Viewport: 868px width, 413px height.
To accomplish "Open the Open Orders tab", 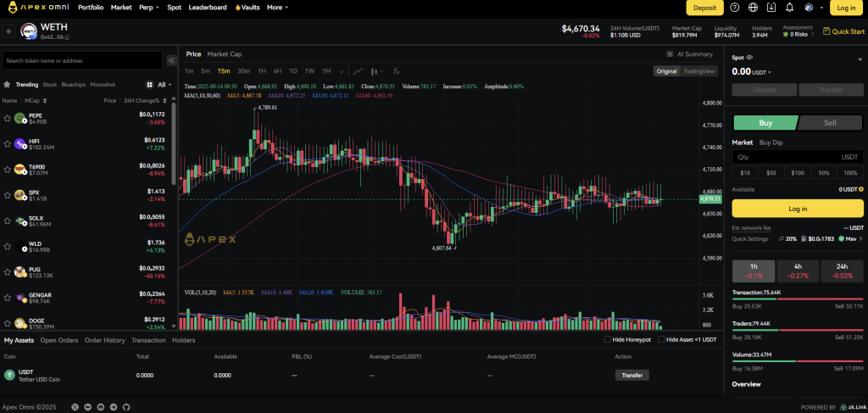I will (58, 340).
